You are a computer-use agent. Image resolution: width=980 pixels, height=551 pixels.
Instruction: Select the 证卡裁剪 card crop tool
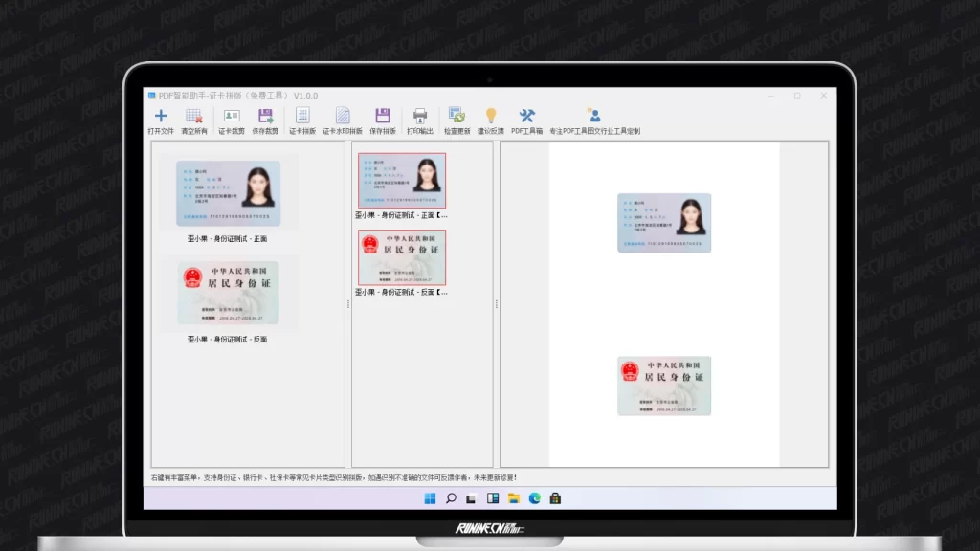pyautogui.click(x=231, y=117)
